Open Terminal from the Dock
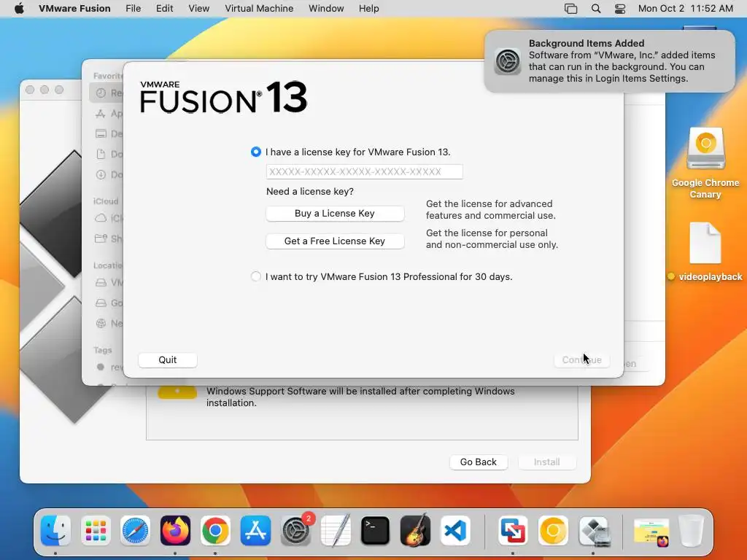Viewport: 747px width, 560px height. click(376, 530)
